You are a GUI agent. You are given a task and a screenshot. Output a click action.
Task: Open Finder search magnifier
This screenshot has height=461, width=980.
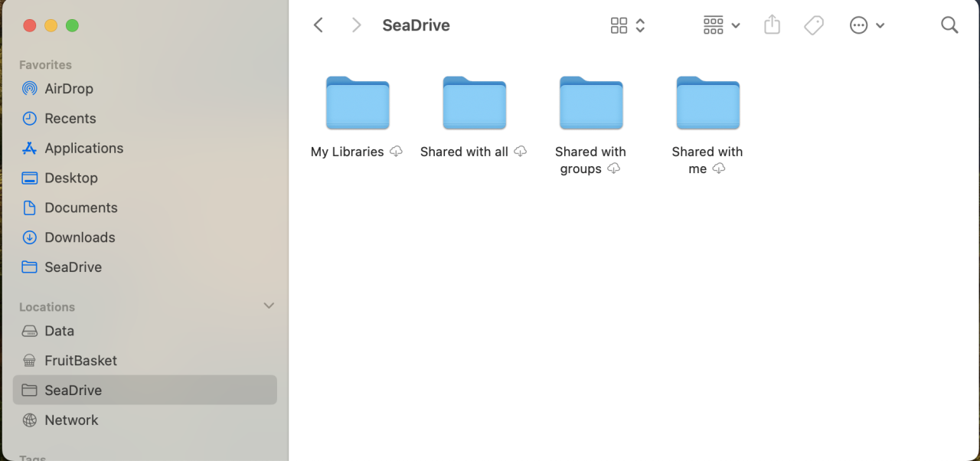949,25
